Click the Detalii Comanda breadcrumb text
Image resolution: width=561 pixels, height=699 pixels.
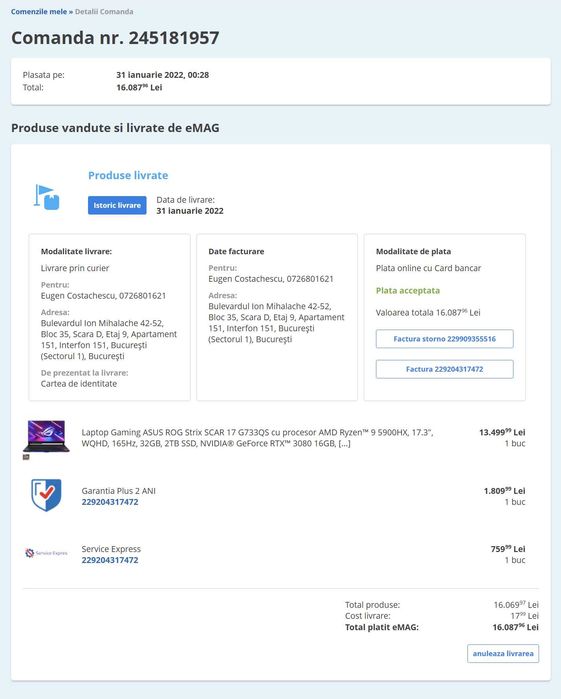point(104,12)
